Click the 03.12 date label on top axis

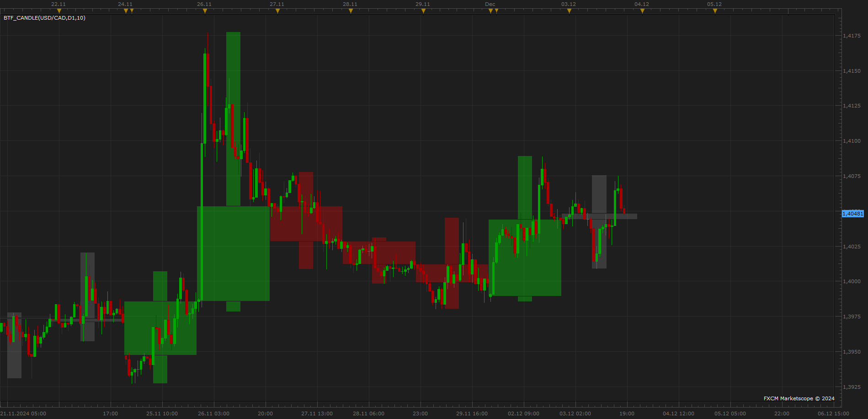(x=569, y=4)
